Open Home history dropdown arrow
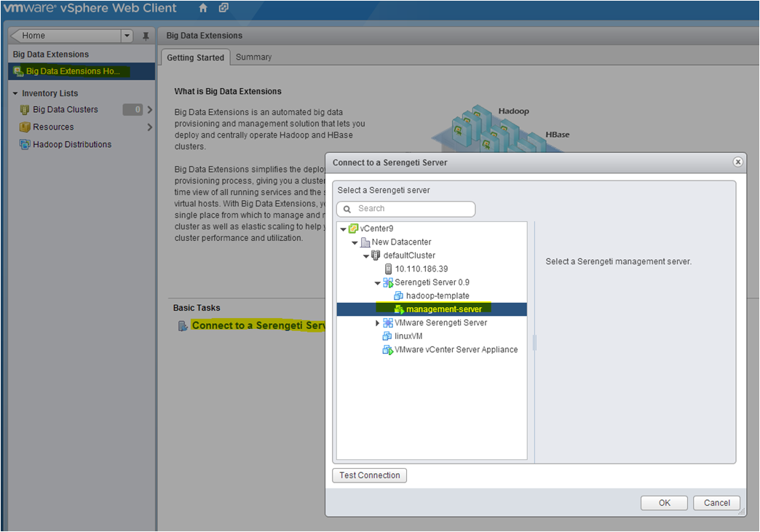The height and width of the screenshot is (532, 760). [x=127, y=36]
